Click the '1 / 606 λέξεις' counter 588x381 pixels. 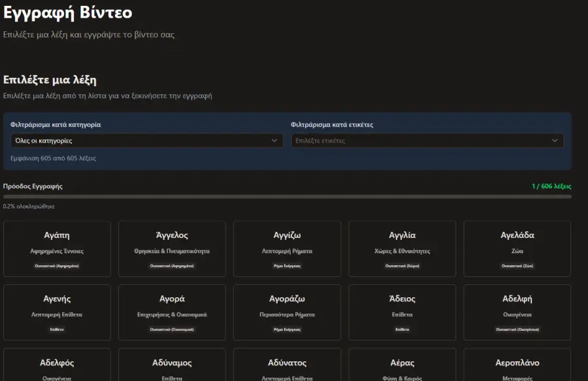coord(551,186)
